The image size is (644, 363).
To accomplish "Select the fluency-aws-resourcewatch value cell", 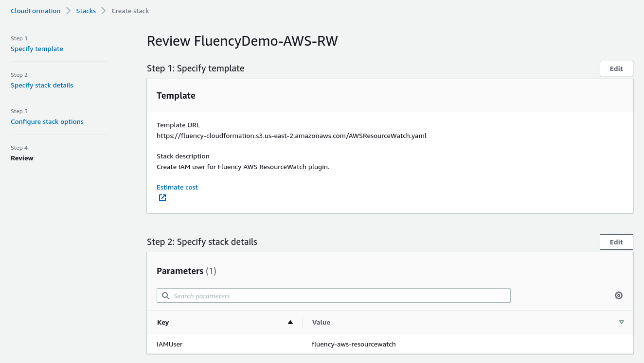I will pos(354,344).
